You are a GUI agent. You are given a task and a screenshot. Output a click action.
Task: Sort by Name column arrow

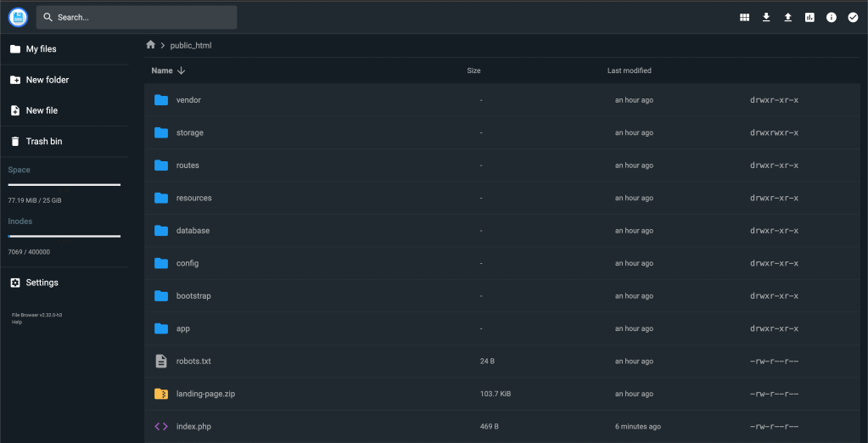click(182, 71)
